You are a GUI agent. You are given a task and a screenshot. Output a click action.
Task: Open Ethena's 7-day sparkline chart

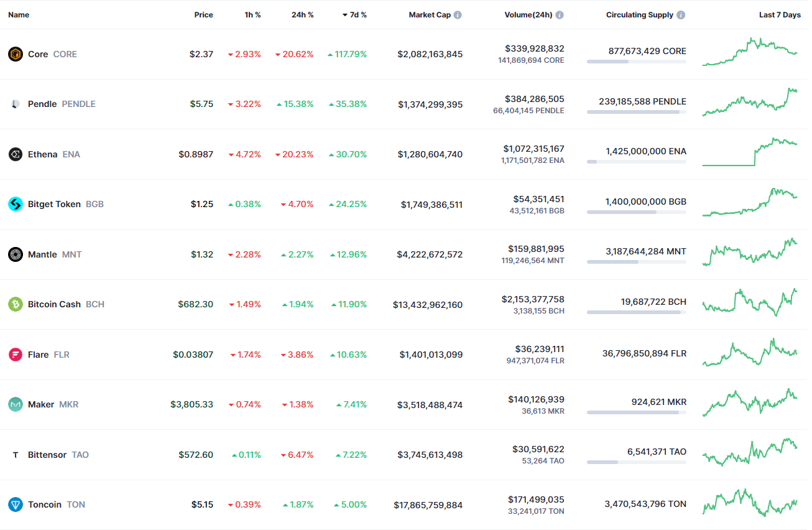click(750, 152)
